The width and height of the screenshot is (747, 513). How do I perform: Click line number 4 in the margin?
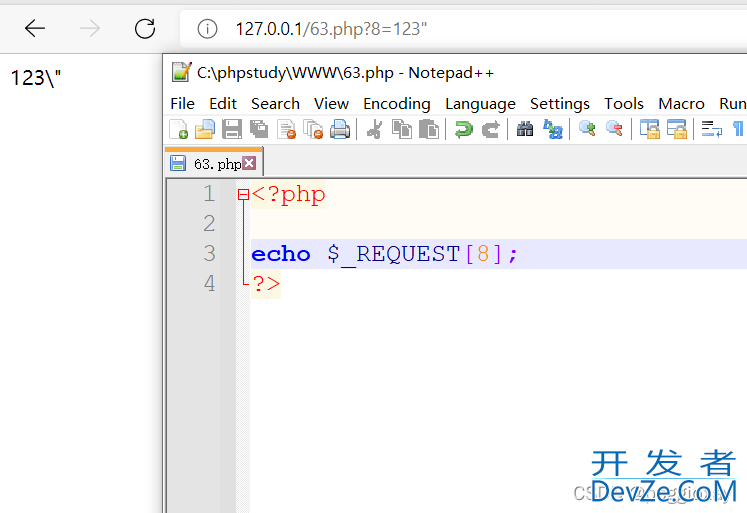coord(209,283)
